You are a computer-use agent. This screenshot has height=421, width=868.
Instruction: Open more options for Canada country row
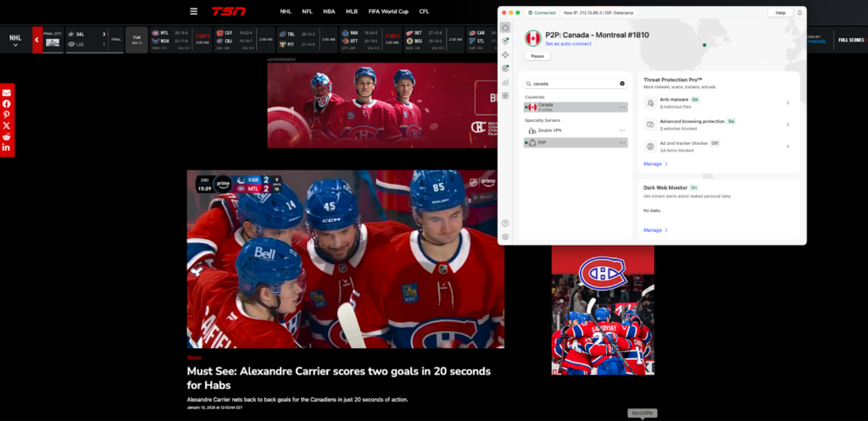pyautogui.click(x=622, y=108)
